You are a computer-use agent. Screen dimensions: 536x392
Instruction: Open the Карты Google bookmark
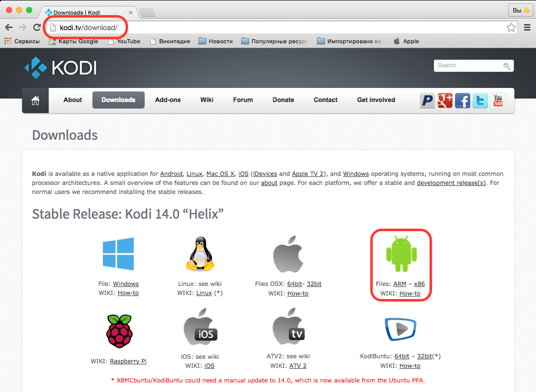pyautogui.click(x=73, y=41)
